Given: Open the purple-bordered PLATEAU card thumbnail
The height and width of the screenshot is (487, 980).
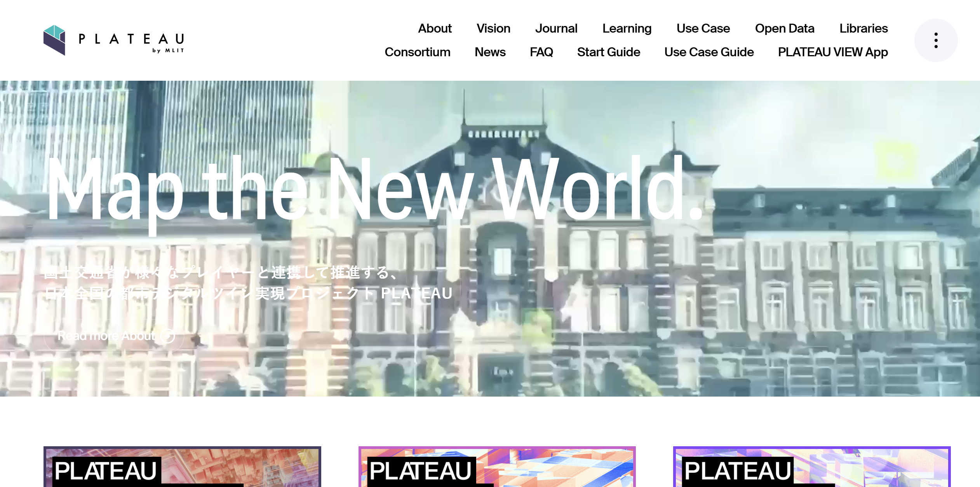Looking at the screenshot, I should coord(812,466).
